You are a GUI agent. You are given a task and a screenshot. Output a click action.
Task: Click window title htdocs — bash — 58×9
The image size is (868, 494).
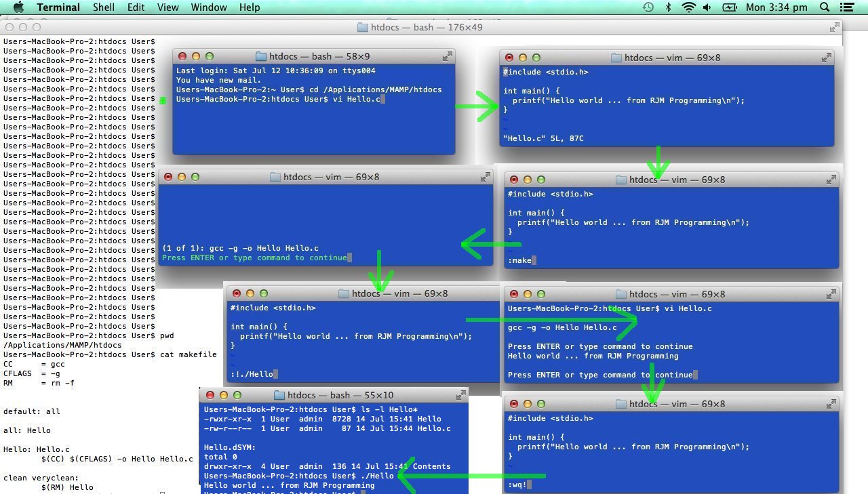point(320,56)
